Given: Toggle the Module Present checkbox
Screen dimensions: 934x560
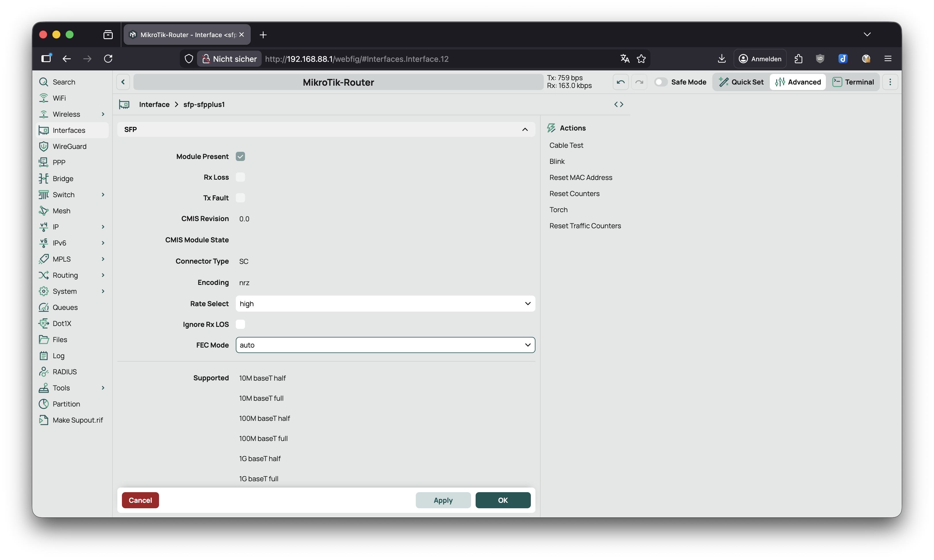Looking at the screenshot, I should tap(240, 156).
